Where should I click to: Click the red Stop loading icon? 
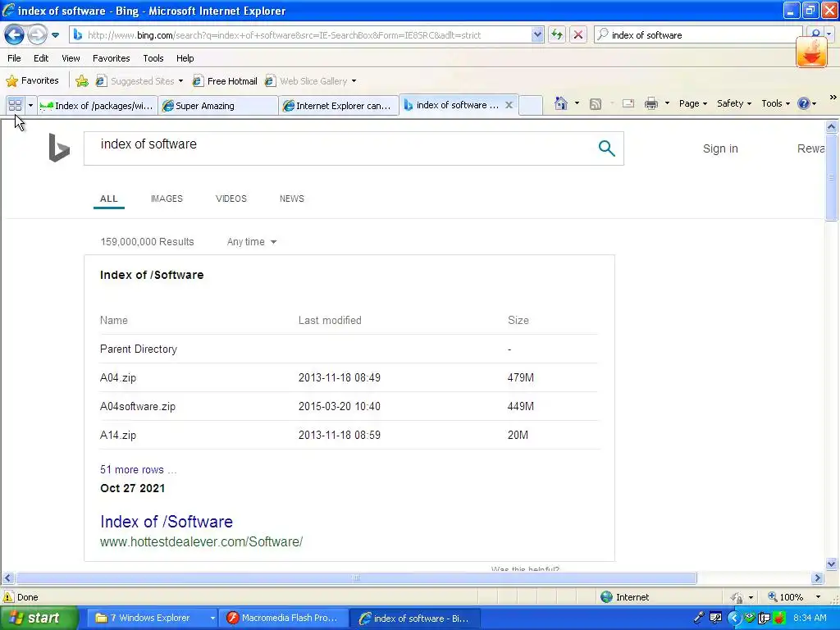click(x=578, y=35)
